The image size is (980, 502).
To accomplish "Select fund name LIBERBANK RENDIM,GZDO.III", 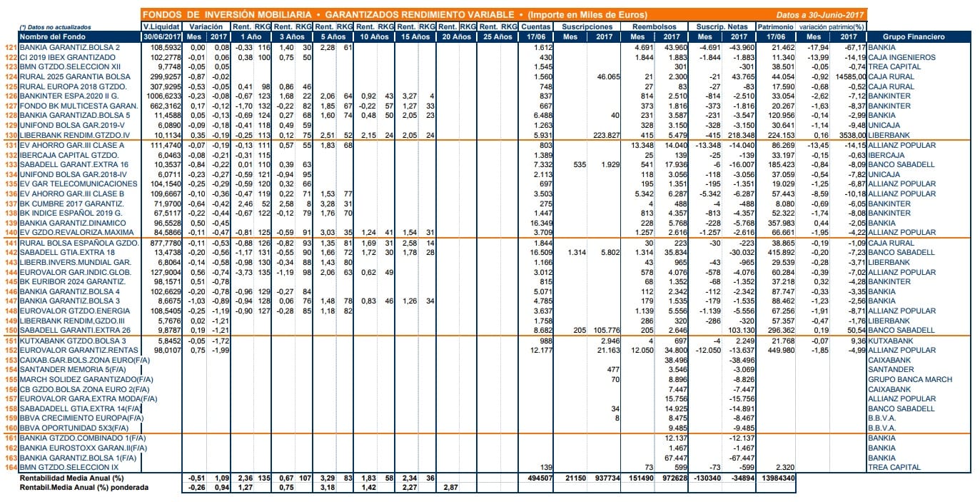I will click(x=74, y=321).
